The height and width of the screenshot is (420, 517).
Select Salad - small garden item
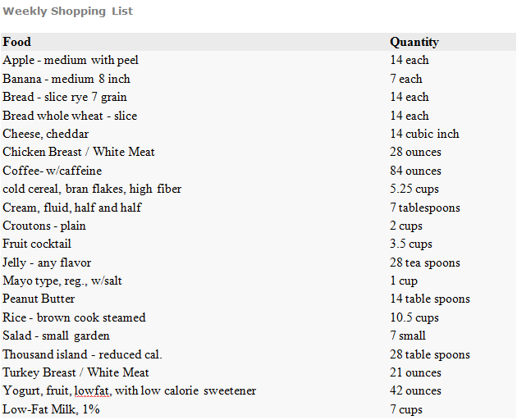pyautogui.click(x=56, y=336)
